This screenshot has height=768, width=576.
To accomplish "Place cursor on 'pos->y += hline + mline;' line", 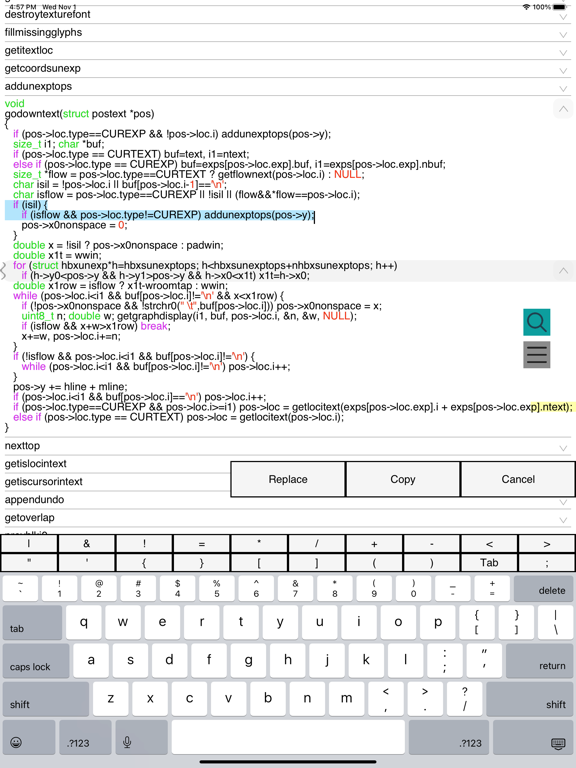I will [71, 387].
